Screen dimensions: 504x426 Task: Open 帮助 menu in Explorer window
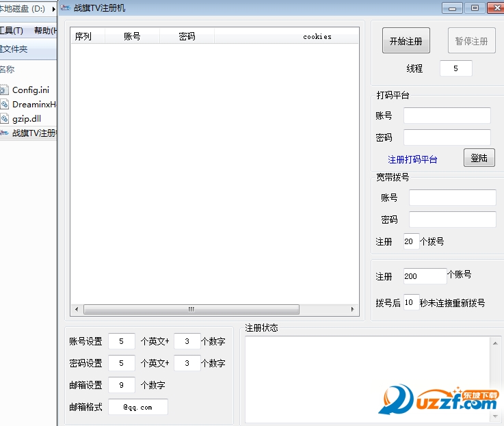pyautogui.click(x=45, y=31)
